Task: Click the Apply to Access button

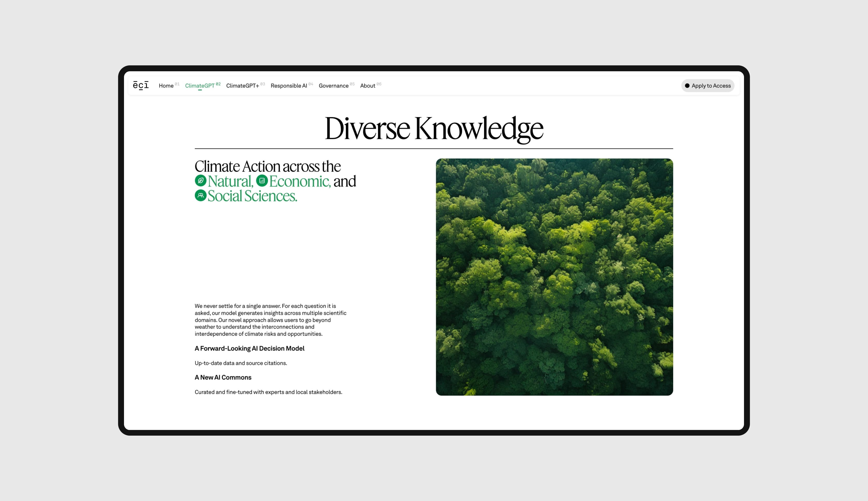Action: coord(708,86)
